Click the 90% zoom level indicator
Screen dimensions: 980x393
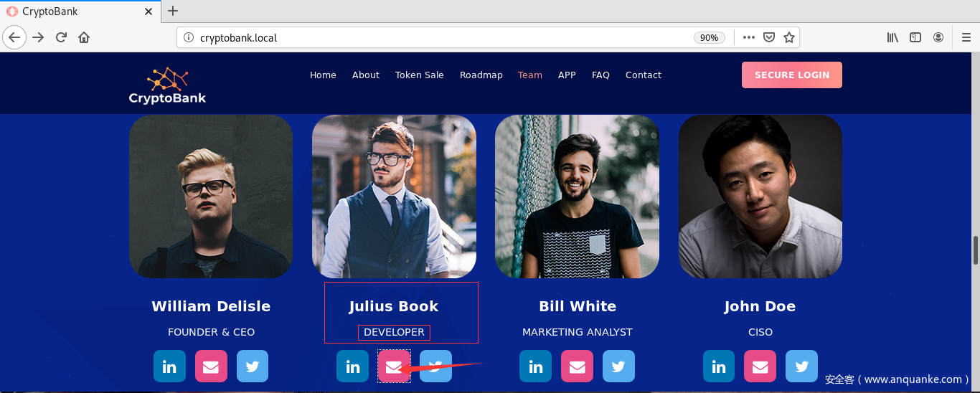709,37
